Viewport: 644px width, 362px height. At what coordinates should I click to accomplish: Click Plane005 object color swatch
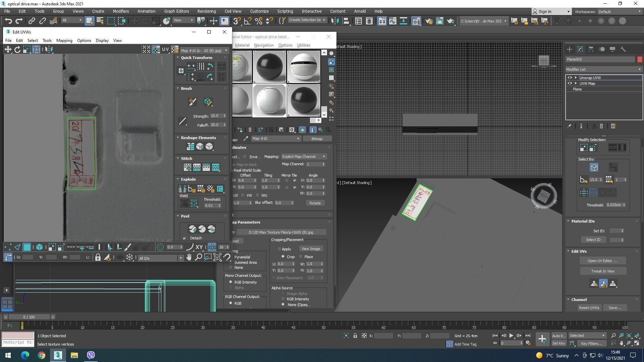tap(640, 59)
